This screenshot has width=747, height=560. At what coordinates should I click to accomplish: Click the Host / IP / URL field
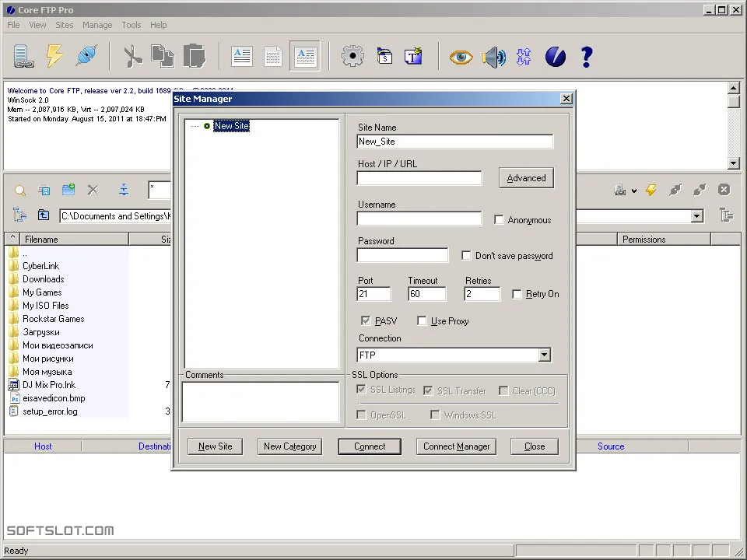tap(419, 178)
